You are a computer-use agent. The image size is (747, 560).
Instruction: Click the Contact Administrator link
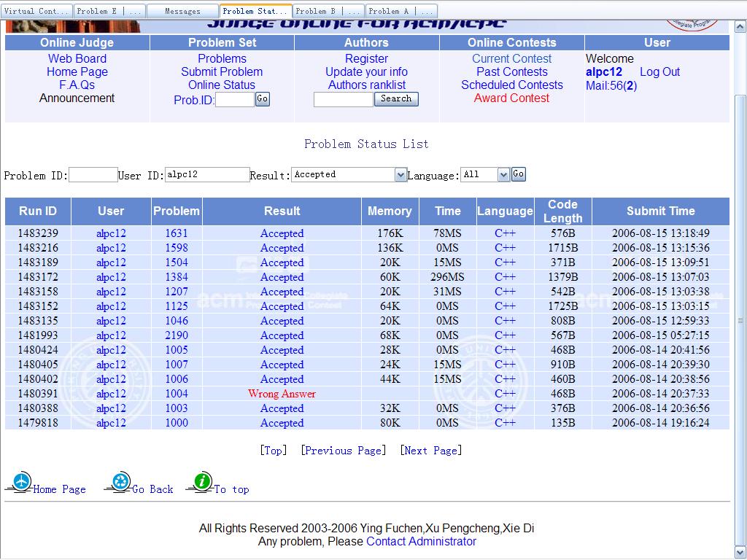(421, 541)
